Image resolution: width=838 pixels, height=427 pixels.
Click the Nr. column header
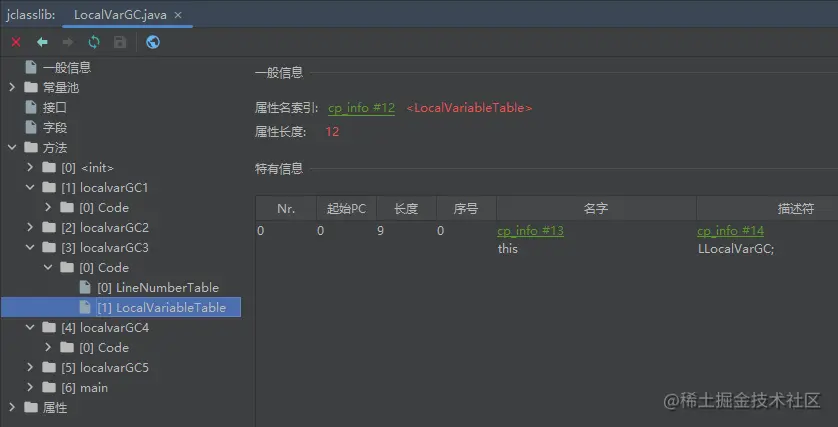pos(286,208)
